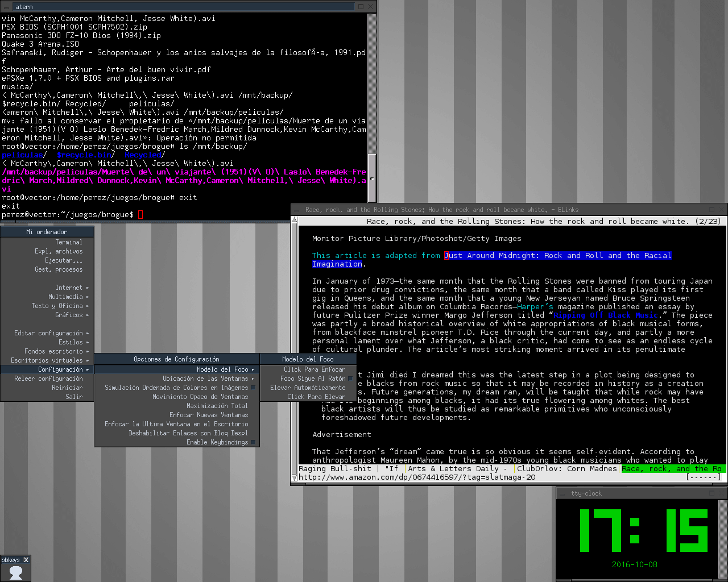The height and width of the screenshot is (582, 728).
Task: Toggle Enable Keybindings option
Action: pyautogui.click(x=177, y=442)
